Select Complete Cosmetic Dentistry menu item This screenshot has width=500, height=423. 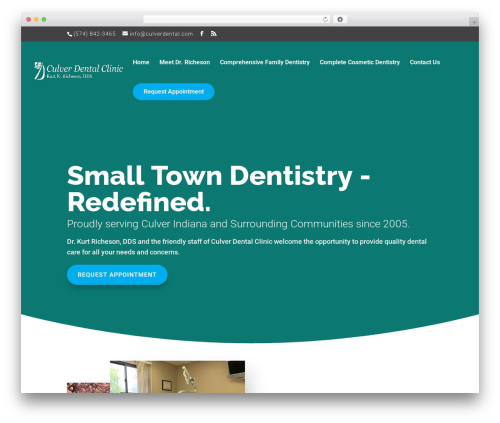360,62
